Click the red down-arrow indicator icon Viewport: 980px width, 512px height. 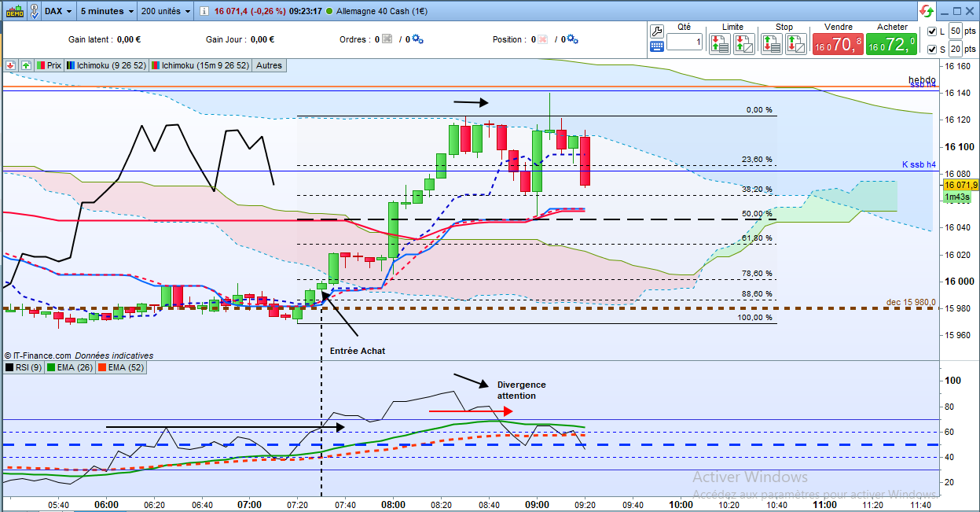[x=11, y=65]
